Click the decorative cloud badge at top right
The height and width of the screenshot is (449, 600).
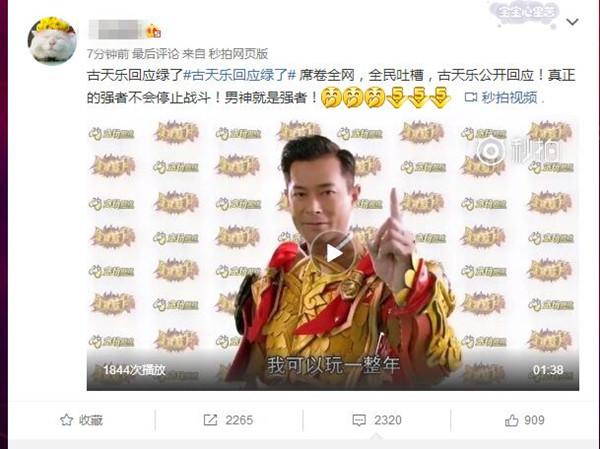coord(524,14)
